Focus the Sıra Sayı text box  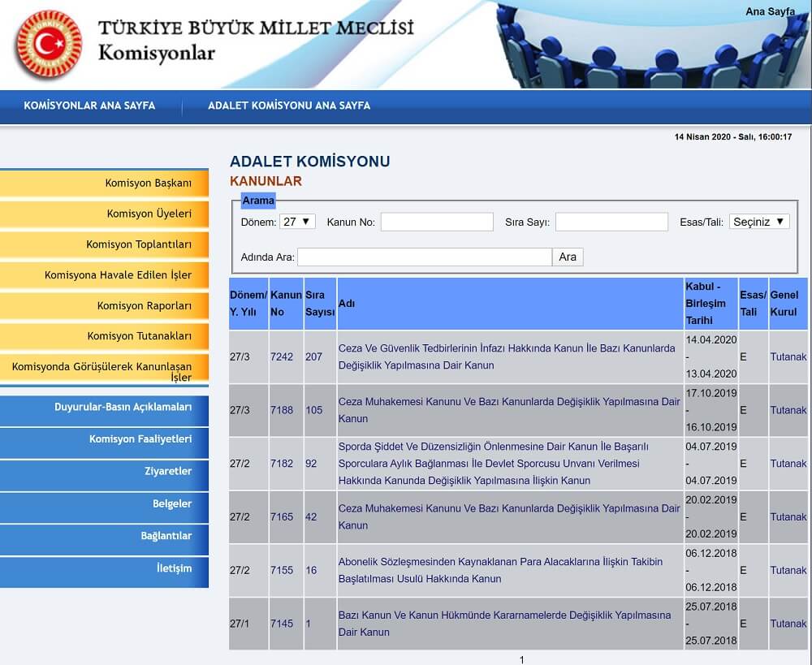[x=611, y=222]
